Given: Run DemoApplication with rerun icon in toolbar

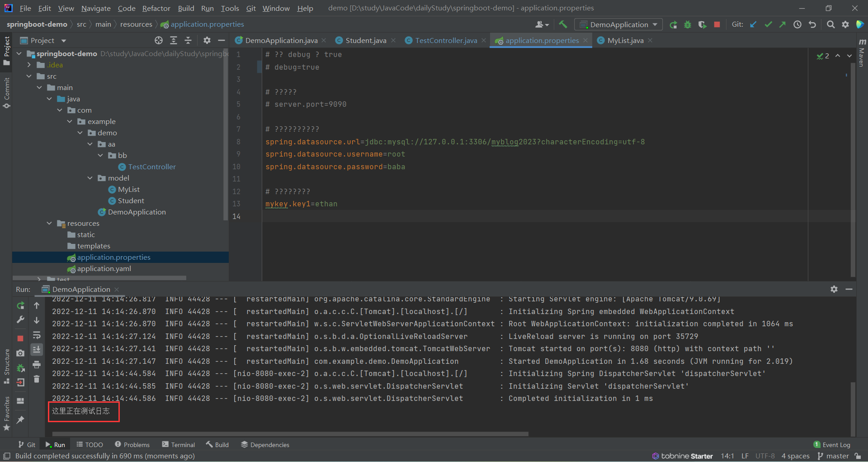Looking at the screenshot, I should tap(673, 24).
